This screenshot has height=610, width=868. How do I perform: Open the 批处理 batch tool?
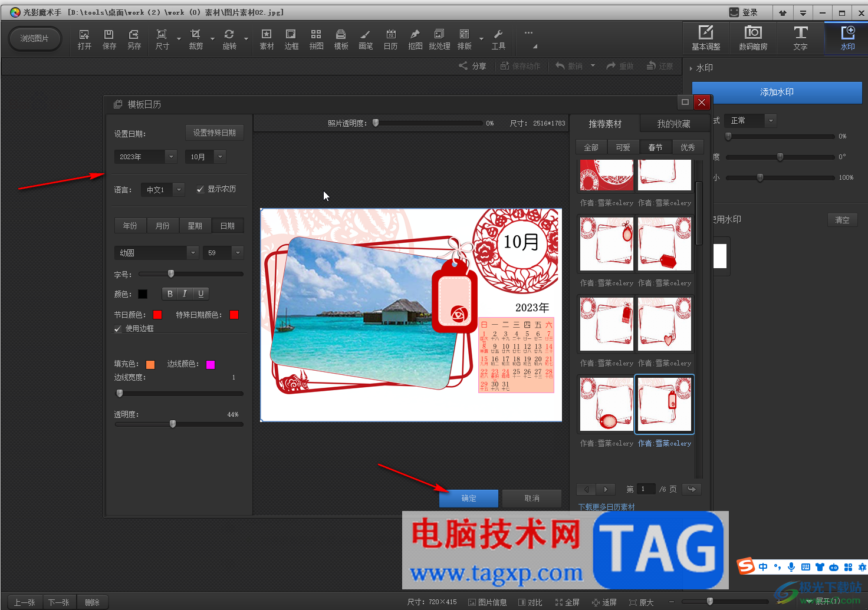(439, 39)
